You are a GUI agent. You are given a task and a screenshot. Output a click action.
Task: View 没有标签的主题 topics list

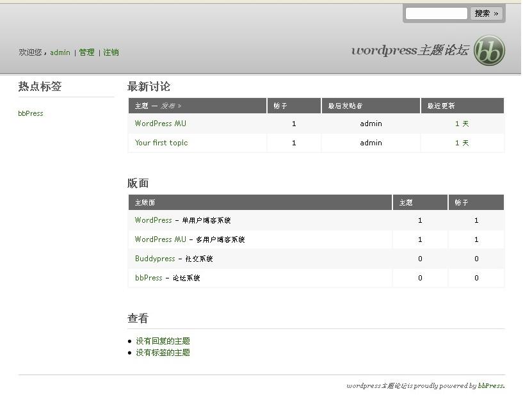coord(163,353)
